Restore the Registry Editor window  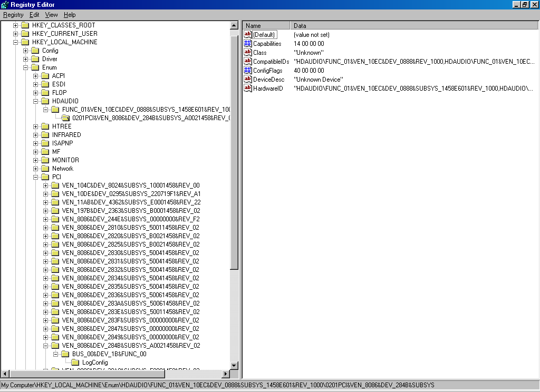coord(525,4)
